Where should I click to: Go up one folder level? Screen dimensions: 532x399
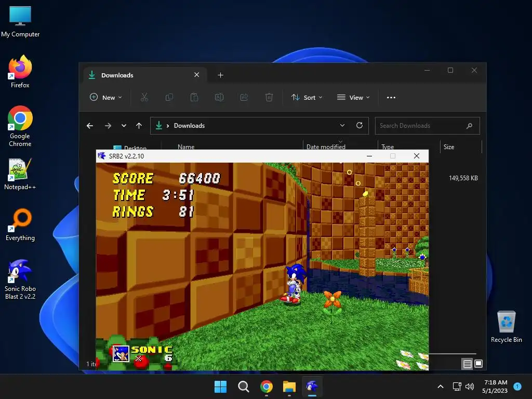(x=139, y=126)
